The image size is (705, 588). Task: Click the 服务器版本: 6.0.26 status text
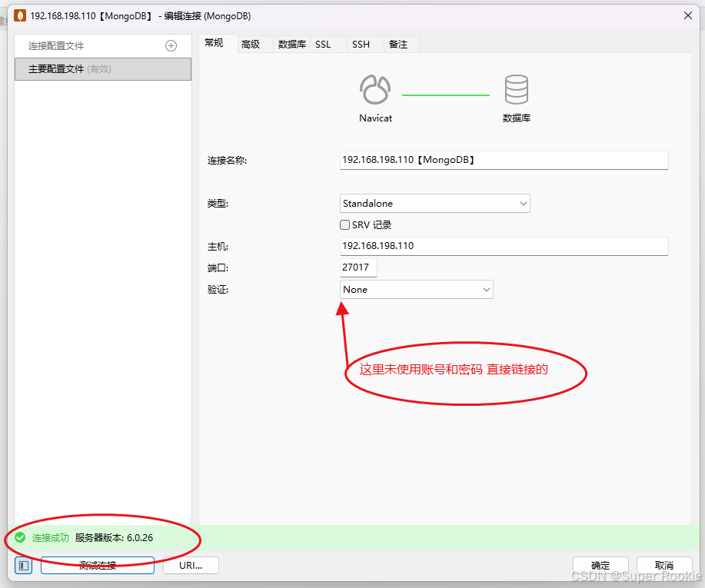click(x=115, y=537)
